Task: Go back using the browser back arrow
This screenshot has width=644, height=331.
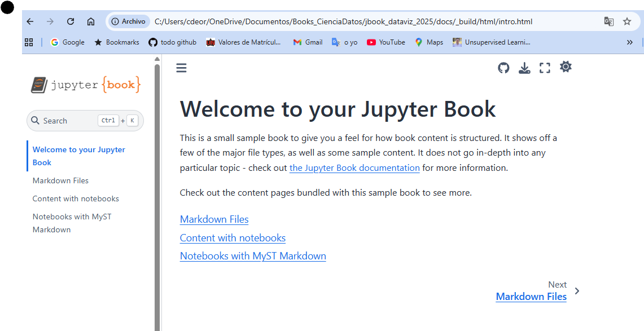Action: [x=30, y=21]
